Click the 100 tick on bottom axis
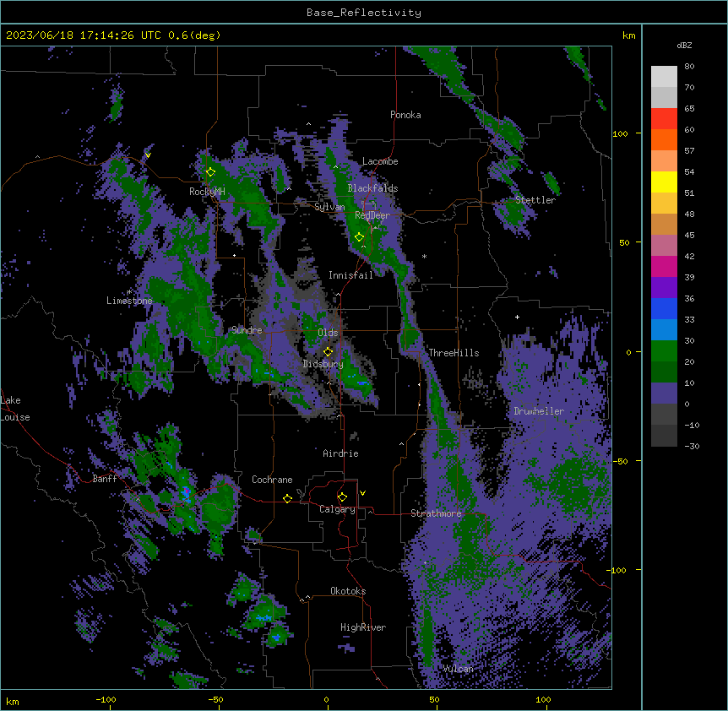This screenshot has width=728, height=711. [x=543, y=700]
